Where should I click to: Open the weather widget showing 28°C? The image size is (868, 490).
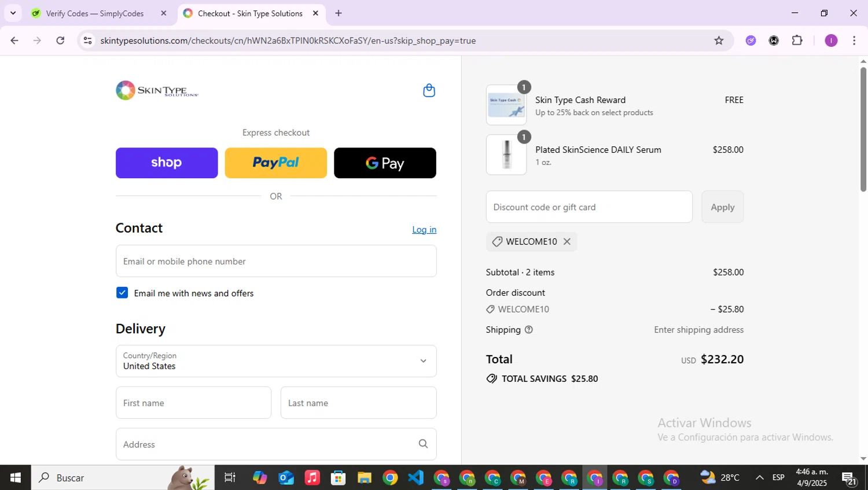[x=720, y=477]
